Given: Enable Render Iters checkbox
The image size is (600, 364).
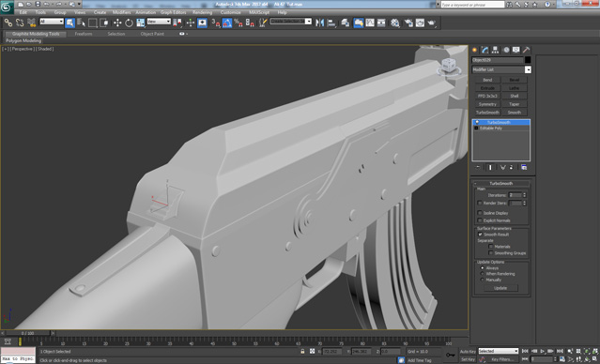Looking at the screenshot, I should [480, 203].
